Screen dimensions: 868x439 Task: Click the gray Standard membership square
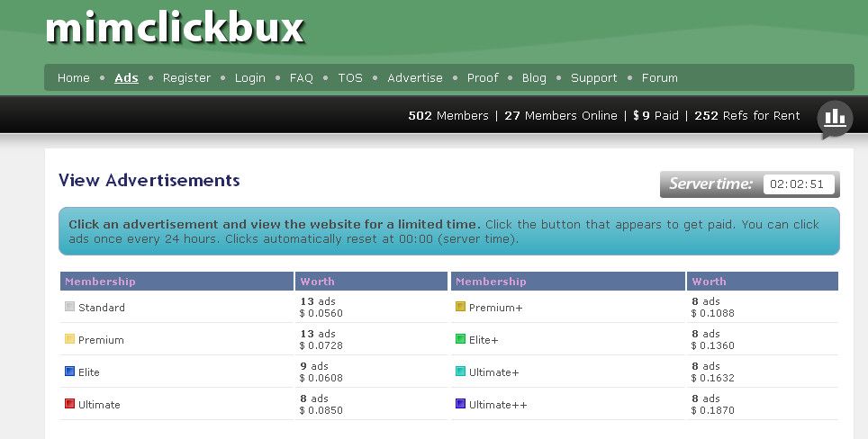(70, 307)
